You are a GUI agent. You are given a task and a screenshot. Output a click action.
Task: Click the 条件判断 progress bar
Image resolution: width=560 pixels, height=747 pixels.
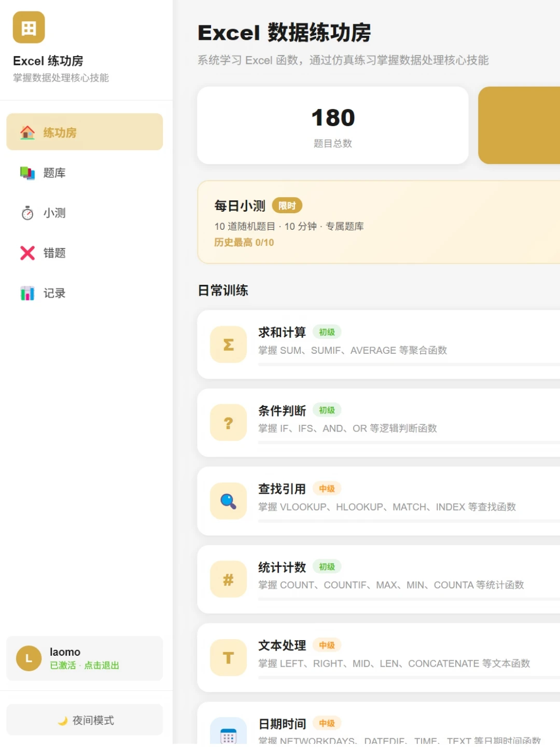pyautogui.click(x=409, y=443)
